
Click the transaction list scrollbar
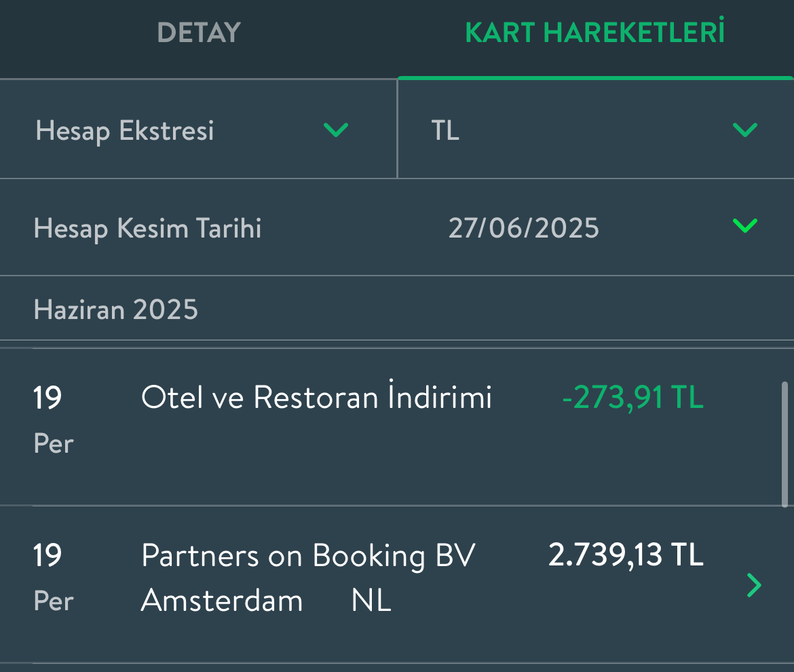(784, 444)
